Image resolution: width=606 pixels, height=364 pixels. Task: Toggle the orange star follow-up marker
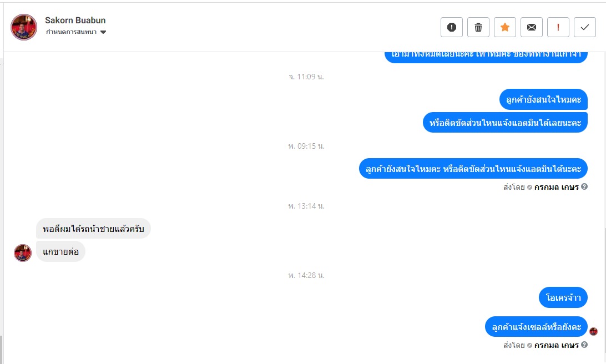click(505, 27)
